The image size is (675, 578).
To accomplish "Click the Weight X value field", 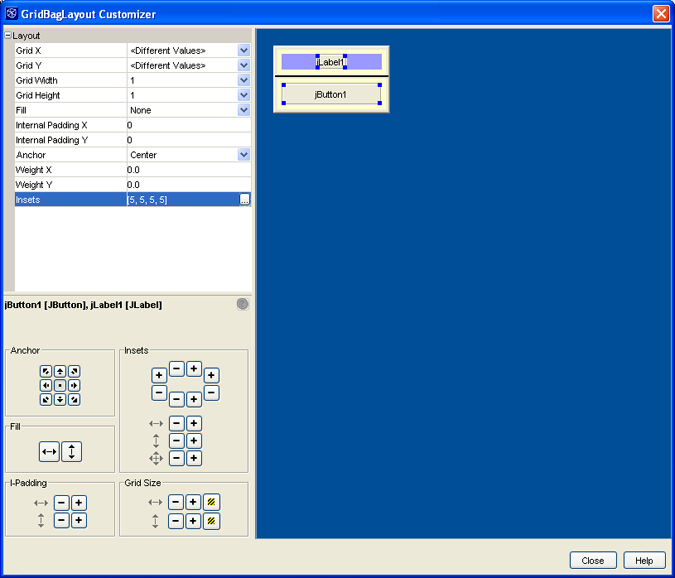I will click(185, 170).
